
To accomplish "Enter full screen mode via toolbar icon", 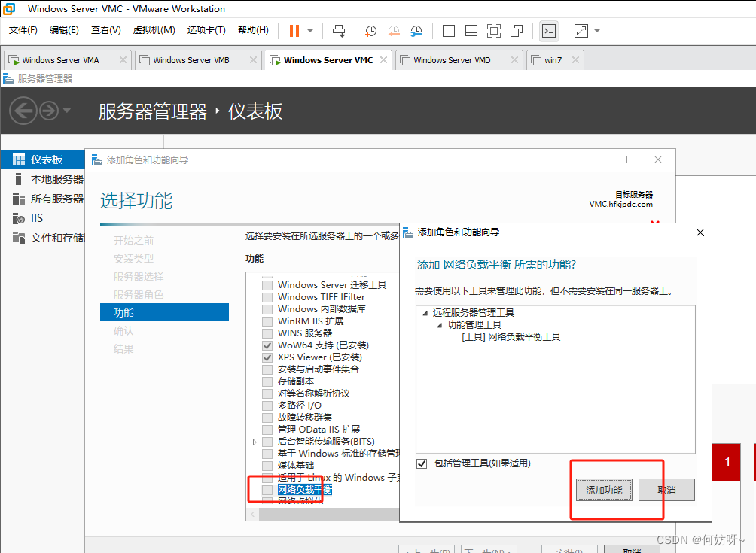I will coord(494,31).
